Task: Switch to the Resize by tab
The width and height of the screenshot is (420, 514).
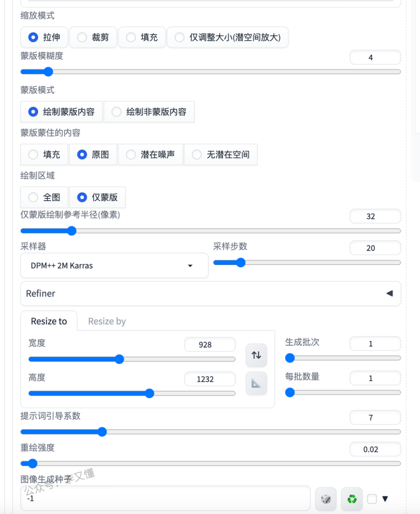Action: (107, 321)
